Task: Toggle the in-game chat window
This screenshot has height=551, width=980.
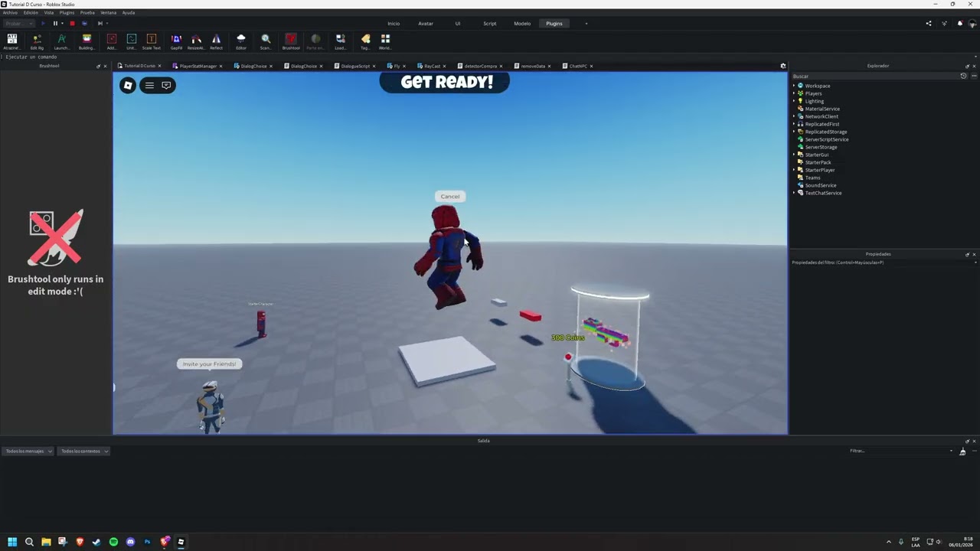Action: [x=166, y=85]
